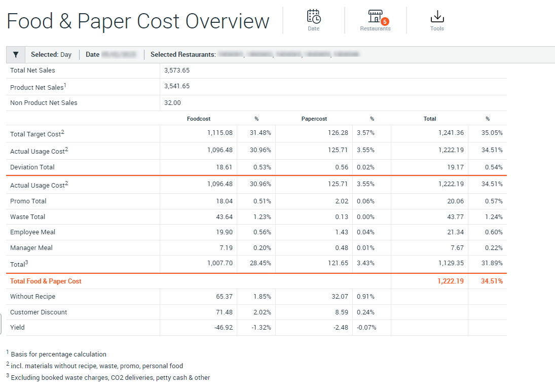Screen dimensions: 555x392
Task: Select Yield foodcost value -46.92
Action: click(224, 328)
